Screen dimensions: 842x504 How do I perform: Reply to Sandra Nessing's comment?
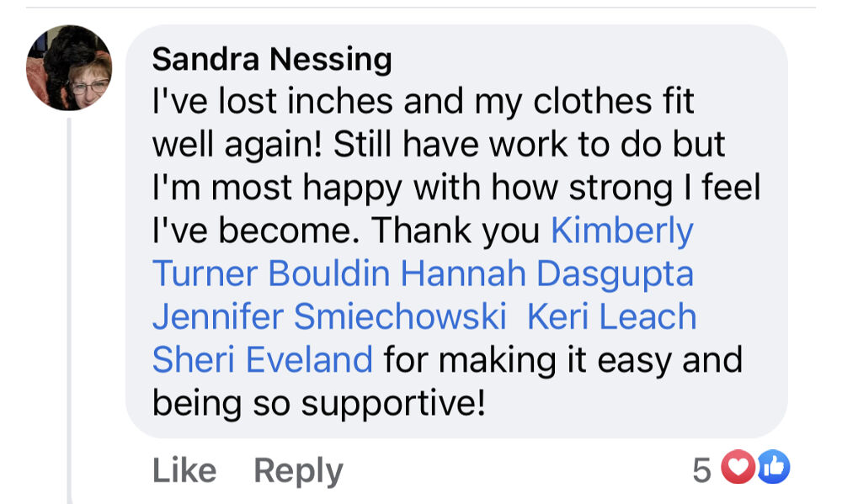(298, 470)
